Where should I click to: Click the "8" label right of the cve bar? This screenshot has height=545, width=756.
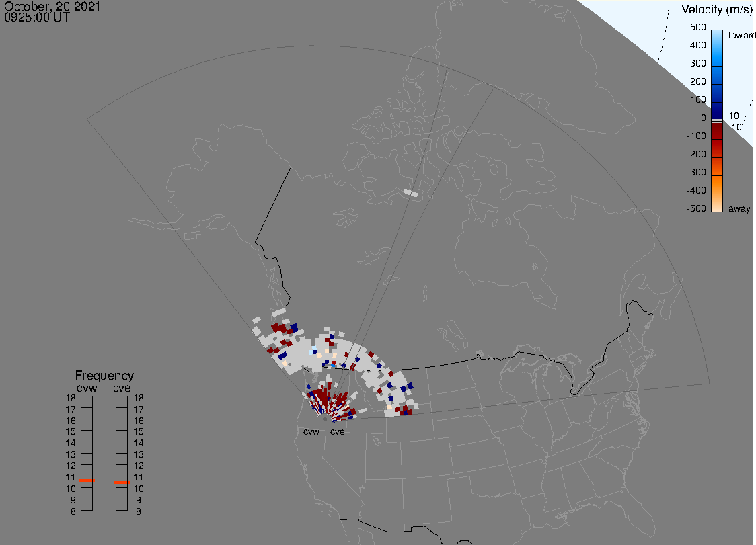139,512
